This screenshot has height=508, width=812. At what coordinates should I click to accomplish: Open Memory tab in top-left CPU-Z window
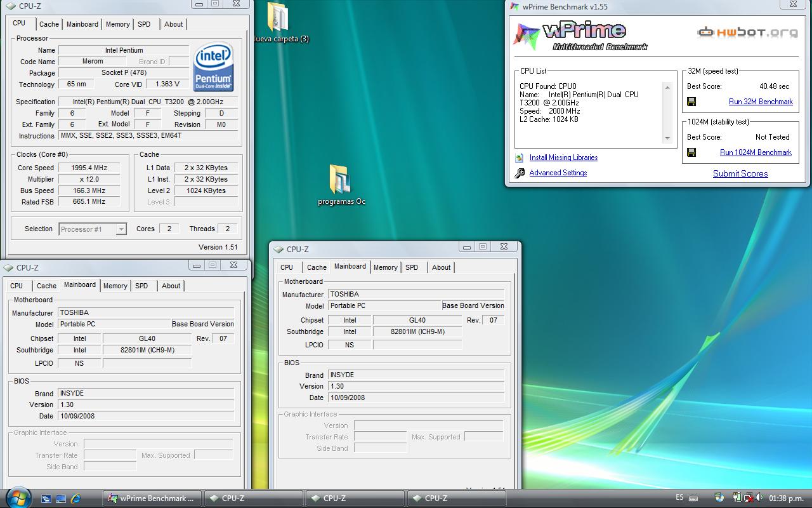pyautogui.click(x=118, y=24)
